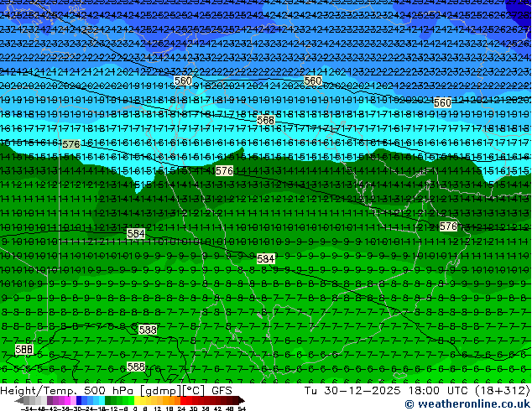This screenshot has height=411, width=532.
Task: Select the dark purple -42°C legend swatch
Action: [x=50, y=400]
